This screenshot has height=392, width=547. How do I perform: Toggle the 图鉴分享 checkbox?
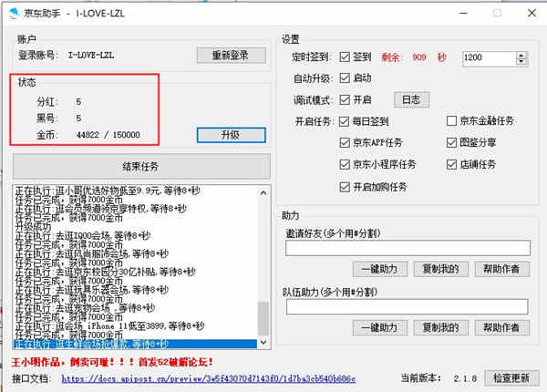click(451, 142)
